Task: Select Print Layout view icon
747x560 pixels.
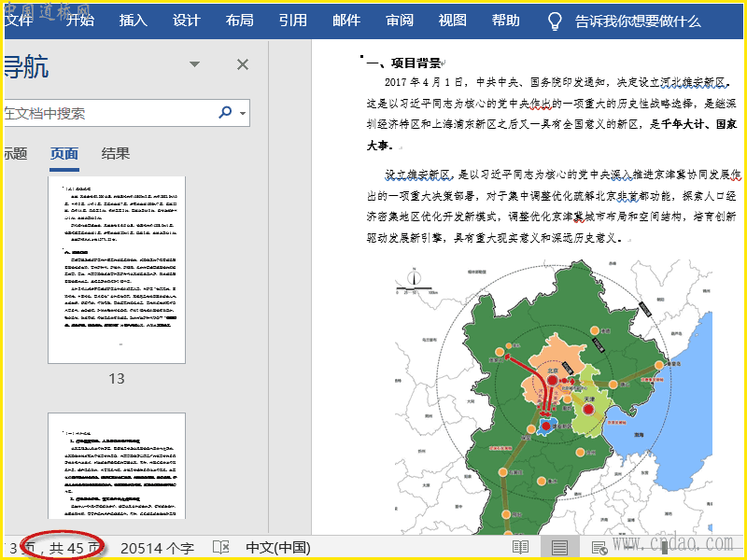Action: [559, 548]
